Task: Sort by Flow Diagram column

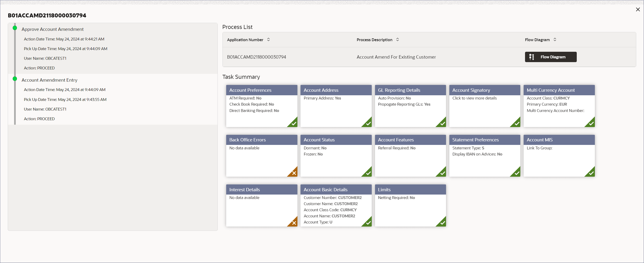Action: pyautogui.click(x=554, y=40)
